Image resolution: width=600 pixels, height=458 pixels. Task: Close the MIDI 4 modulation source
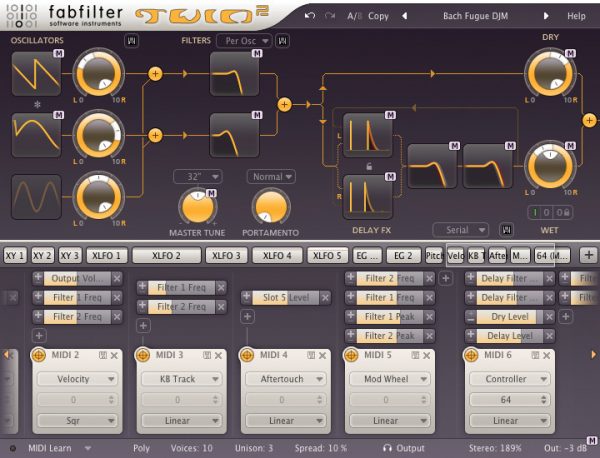[x=323, y=356]
